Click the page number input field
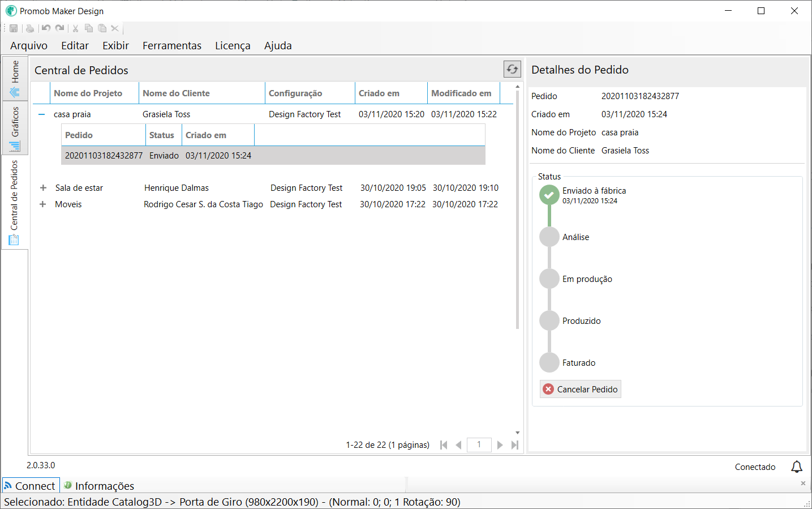Image resolution: width=812 pixels, height=509 pixels. pos(479,444)
